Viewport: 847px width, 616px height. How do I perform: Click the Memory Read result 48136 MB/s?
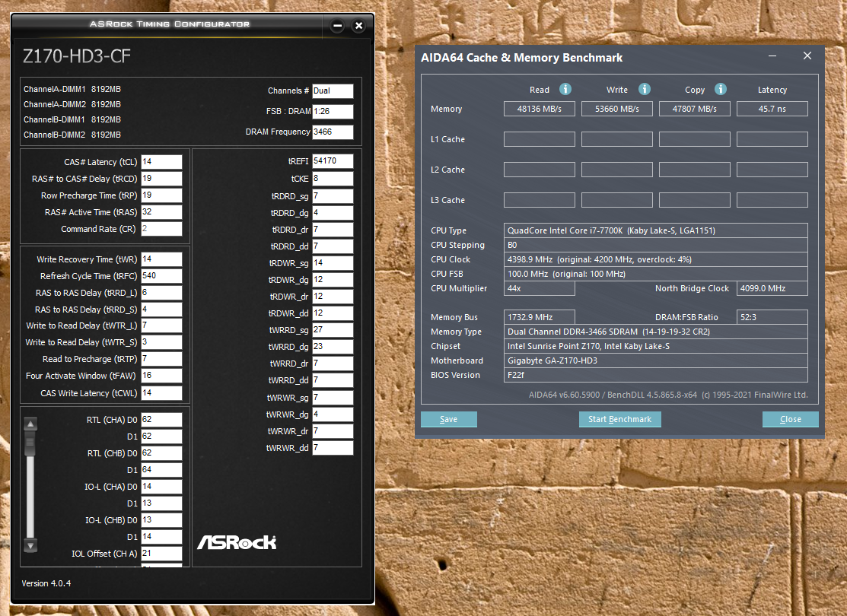[539, 109]
